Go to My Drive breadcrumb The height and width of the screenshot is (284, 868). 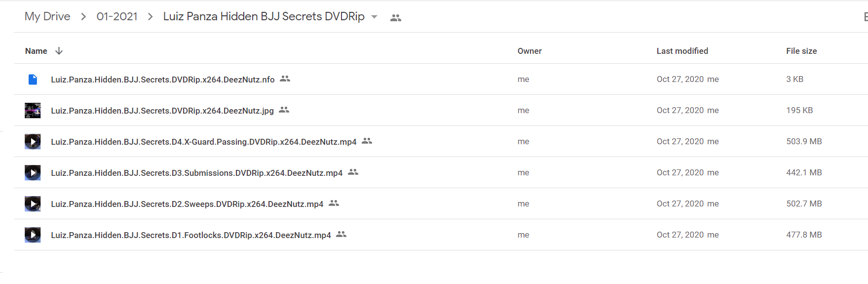pos(47,16)
